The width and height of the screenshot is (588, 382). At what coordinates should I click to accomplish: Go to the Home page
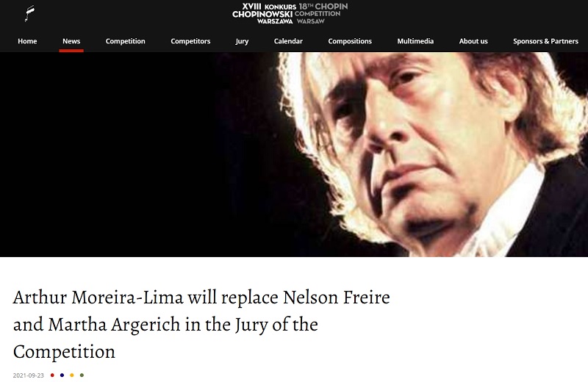(x=27, y=41)
